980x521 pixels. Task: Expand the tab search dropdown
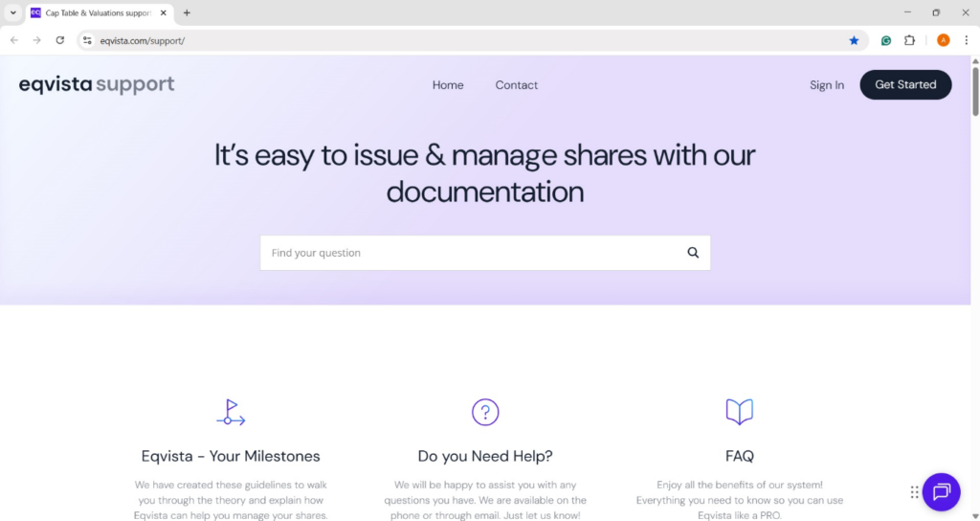point(12,12)
